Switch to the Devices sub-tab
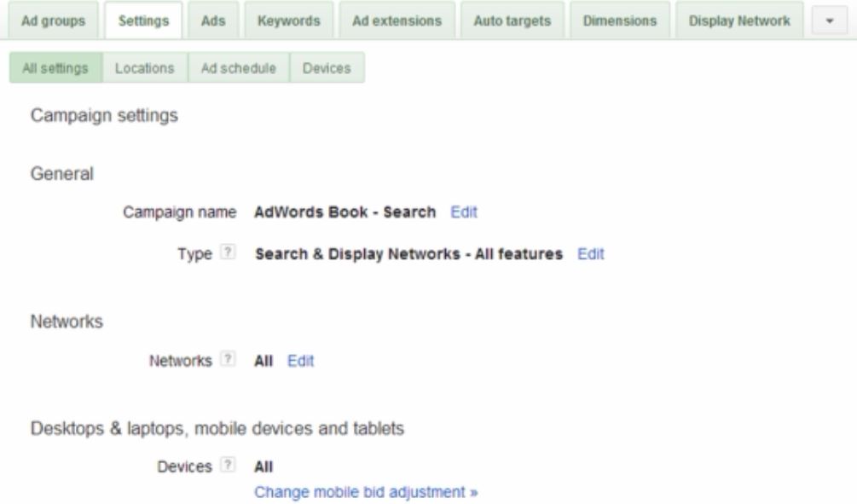857x504 pixels. (327, 68)
